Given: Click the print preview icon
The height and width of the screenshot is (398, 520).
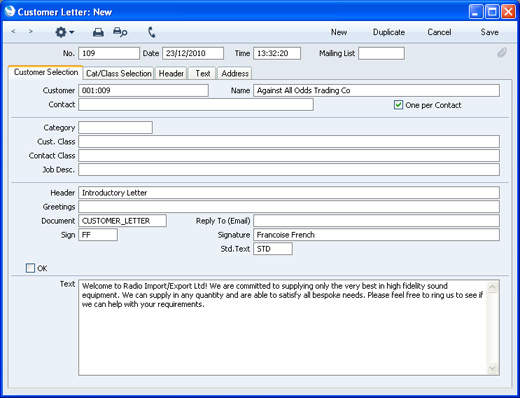Looking at the screenshot, I should 120,32.
